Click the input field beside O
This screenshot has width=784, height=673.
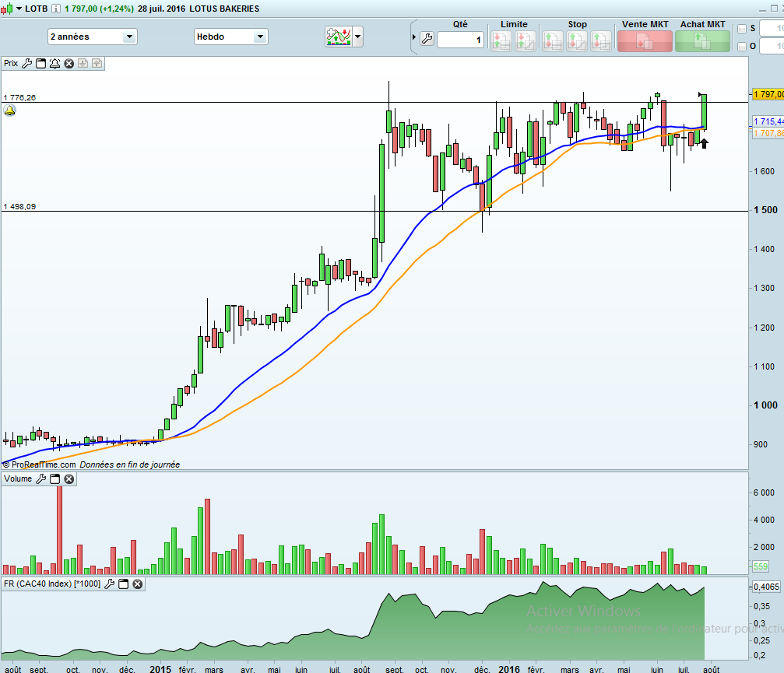point(772,46)
